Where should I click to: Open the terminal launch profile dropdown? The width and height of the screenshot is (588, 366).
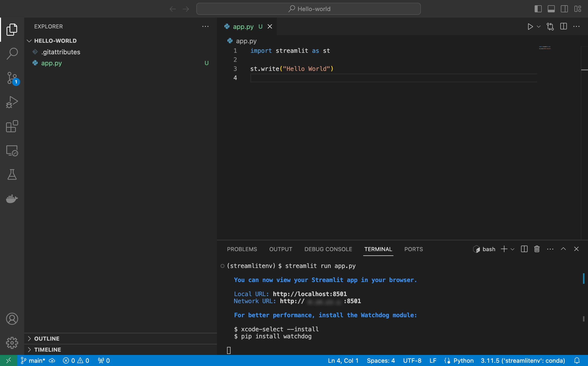point(512,249)
